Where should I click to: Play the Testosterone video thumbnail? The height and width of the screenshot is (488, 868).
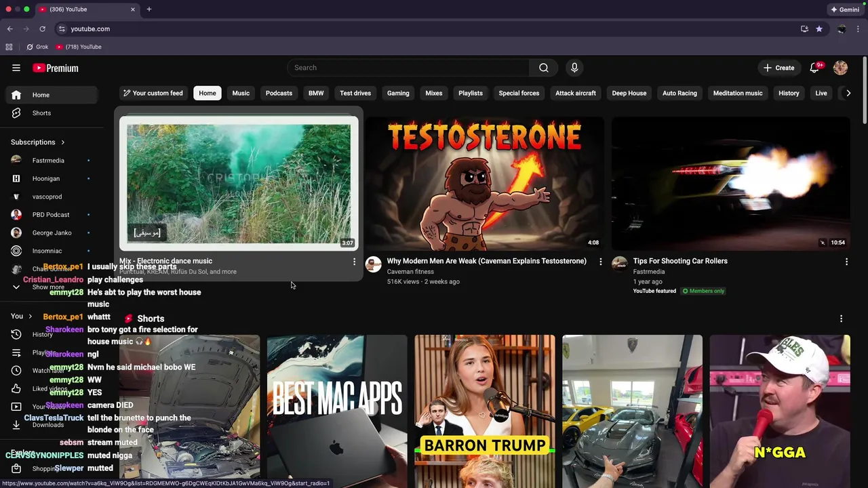pyautogui.click(x=485, y=183)
